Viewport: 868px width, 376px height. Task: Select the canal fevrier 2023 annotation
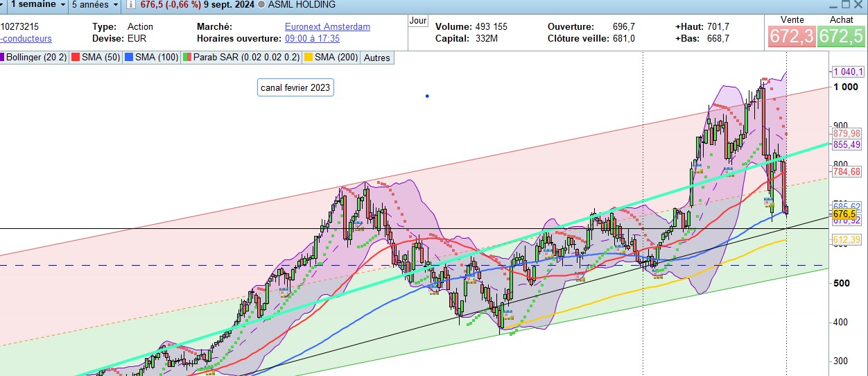(x=295, y=88)
